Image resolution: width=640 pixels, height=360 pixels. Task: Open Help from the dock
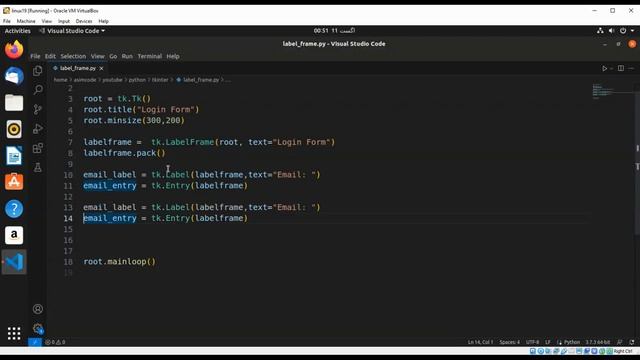coord(14,209)
